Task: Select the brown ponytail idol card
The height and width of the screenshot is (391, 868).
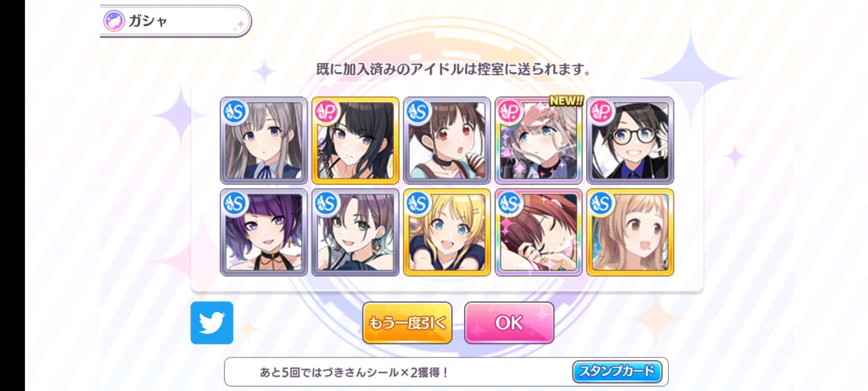Action: [x=447, y=140]
